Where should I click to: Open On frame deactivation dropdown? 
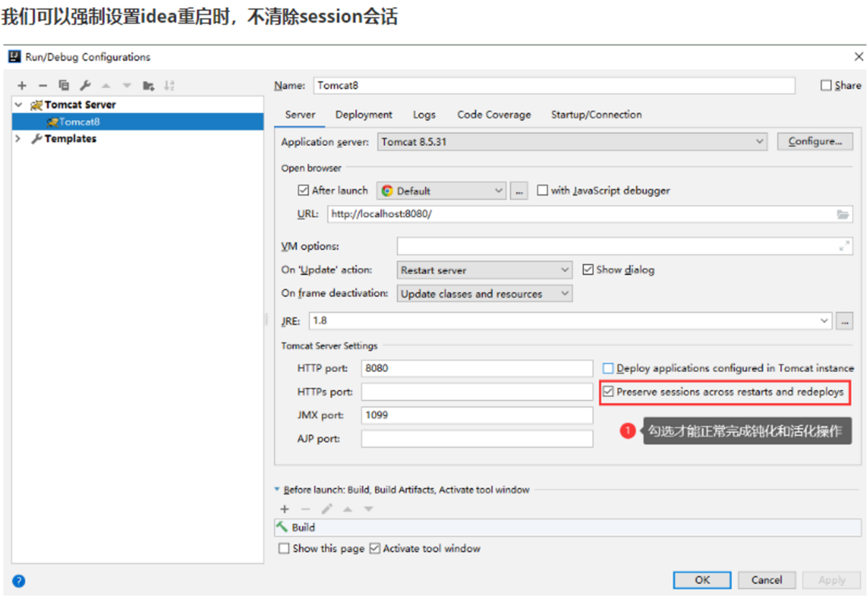pos(485,294)
